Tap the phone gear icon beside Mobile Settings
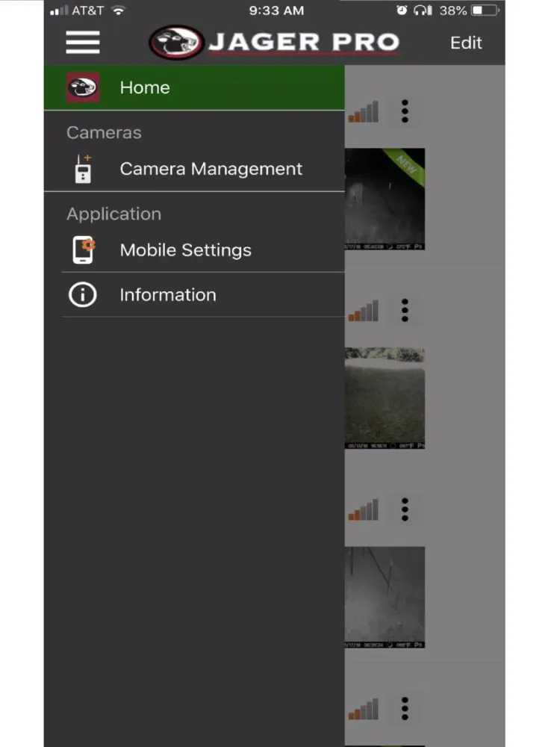Viewport: 560px width, 747px height. click(84, 250)
